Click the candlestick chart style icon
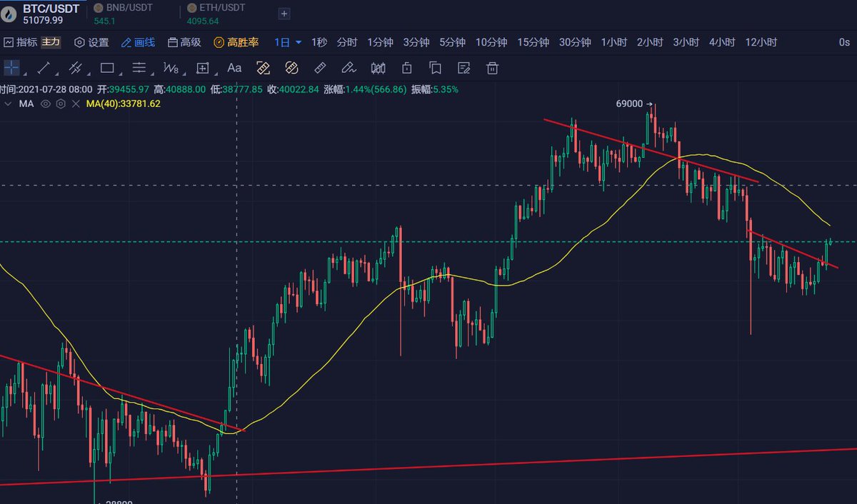Viewport: 857px width, 504px height. click(x=379, y=68)
